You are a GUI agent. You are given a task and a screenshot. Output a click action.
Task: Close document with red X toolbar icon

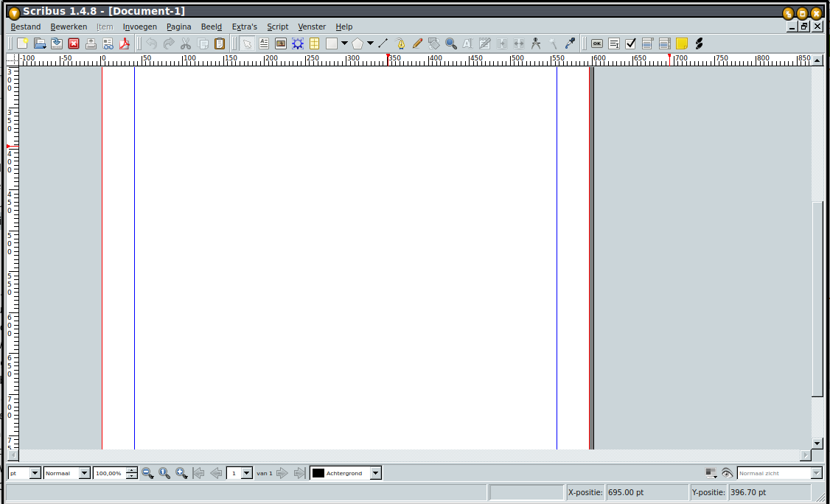(x=74, y=43)
